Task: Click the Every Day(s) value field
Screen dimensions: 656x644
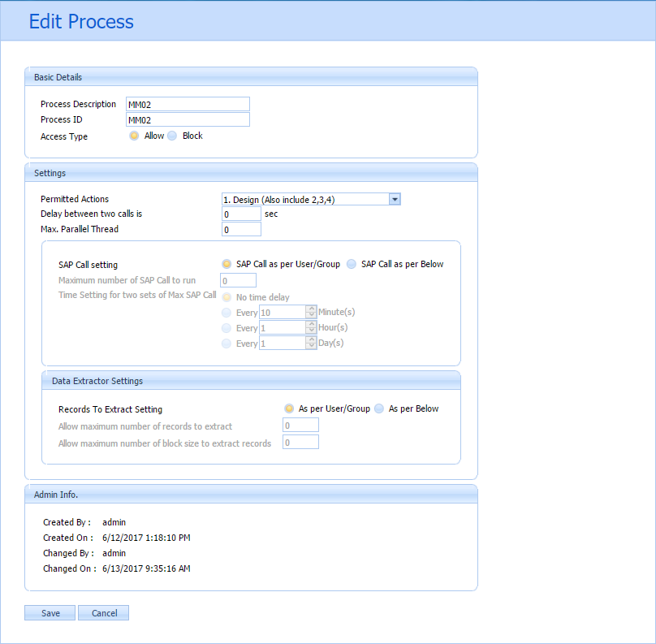Action: click(283, 344)
